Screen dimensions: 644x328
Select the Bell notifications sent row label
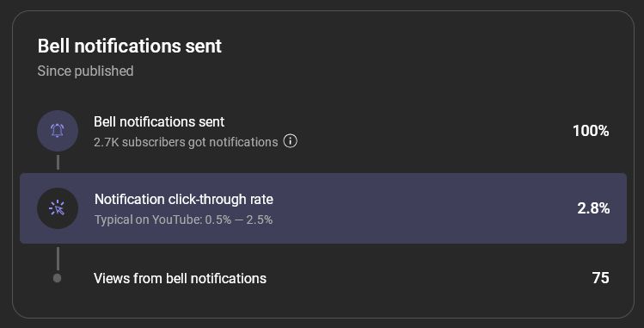tap(159, 121)
